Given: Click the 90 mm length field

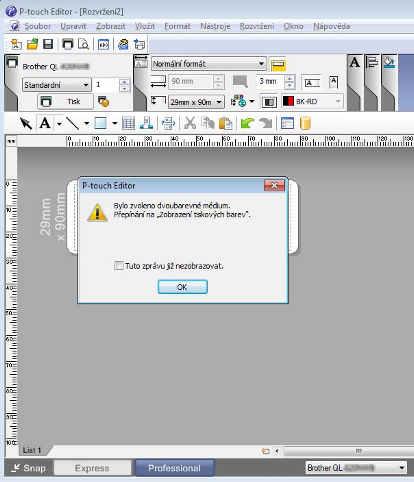Looking at the screenshot, I should (192, 82).
